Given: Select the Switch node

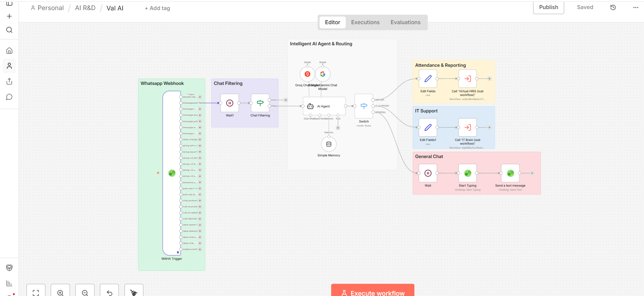Looking at the screenshot, I should pos(364,106).
